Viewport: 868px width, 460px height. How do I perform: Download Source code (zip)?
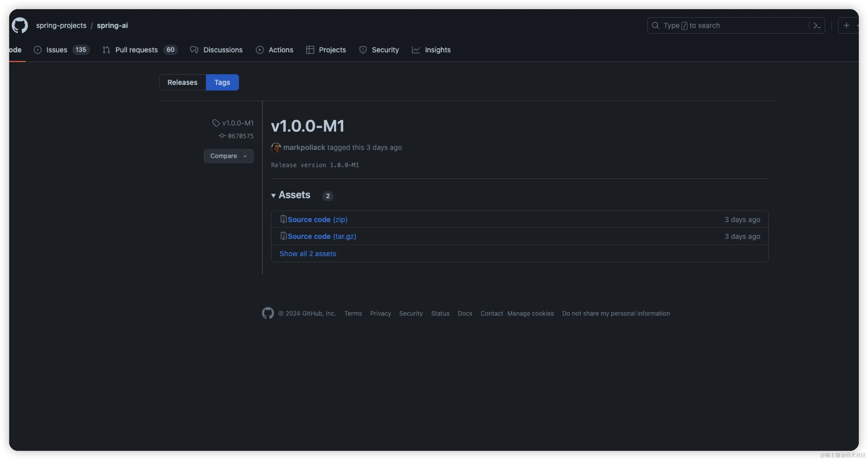coord(317,220)
